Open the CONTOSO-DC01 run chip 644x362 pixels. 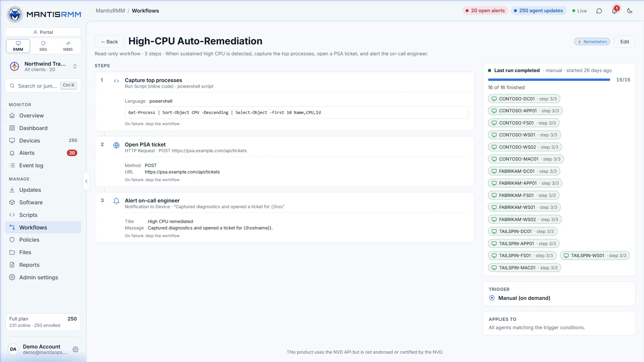click(524, 99)
